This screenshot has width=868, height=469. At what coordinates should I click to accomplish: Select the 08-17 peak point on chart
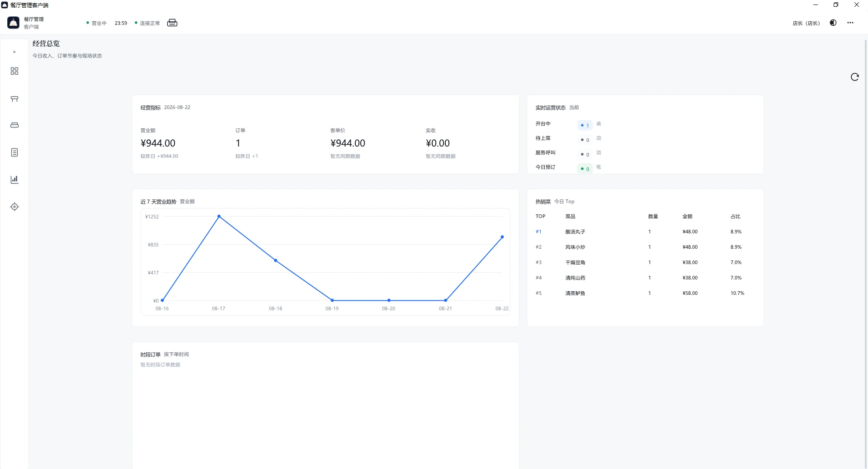coord(219,217)
